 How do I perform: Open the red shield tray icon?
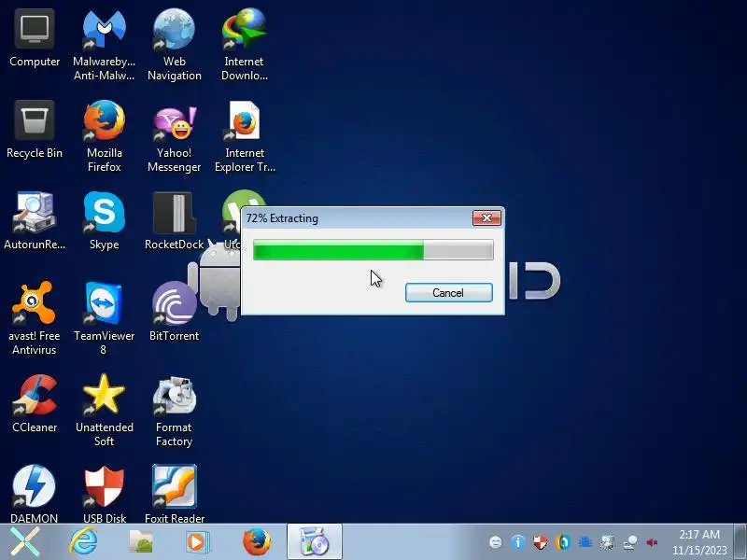[541, 542]
